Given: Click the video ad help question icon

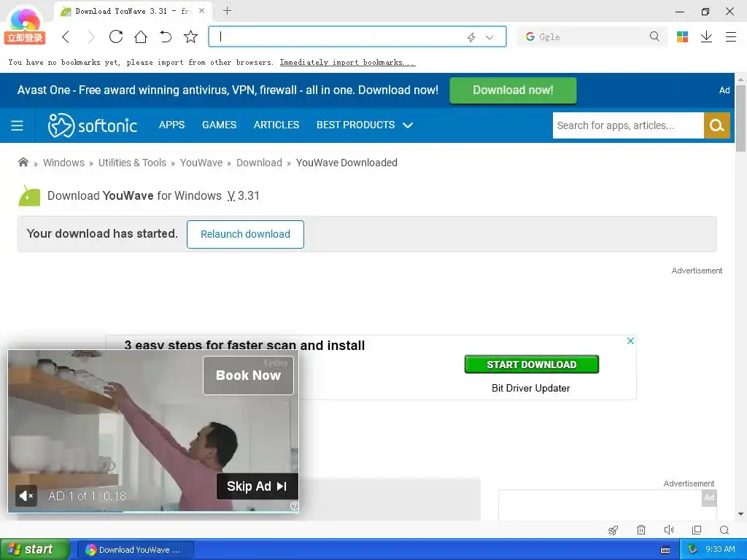Looking at the screenshot, I should tap(295, 506).
